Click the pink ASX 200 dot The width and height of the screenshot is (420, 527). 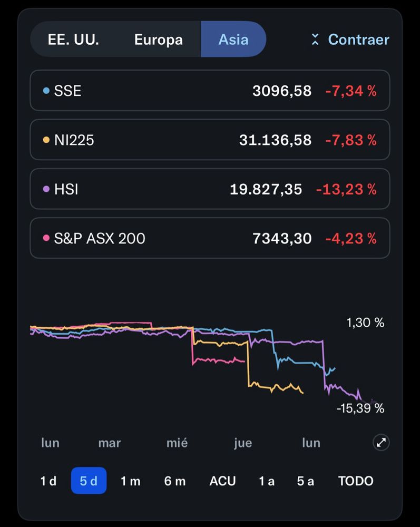46,238
